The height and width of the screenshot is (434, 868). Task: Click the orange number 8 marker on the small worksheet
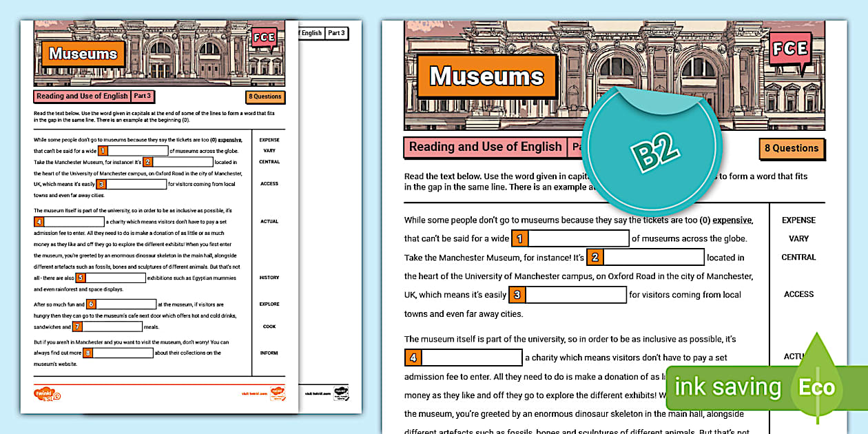(87, 353)
